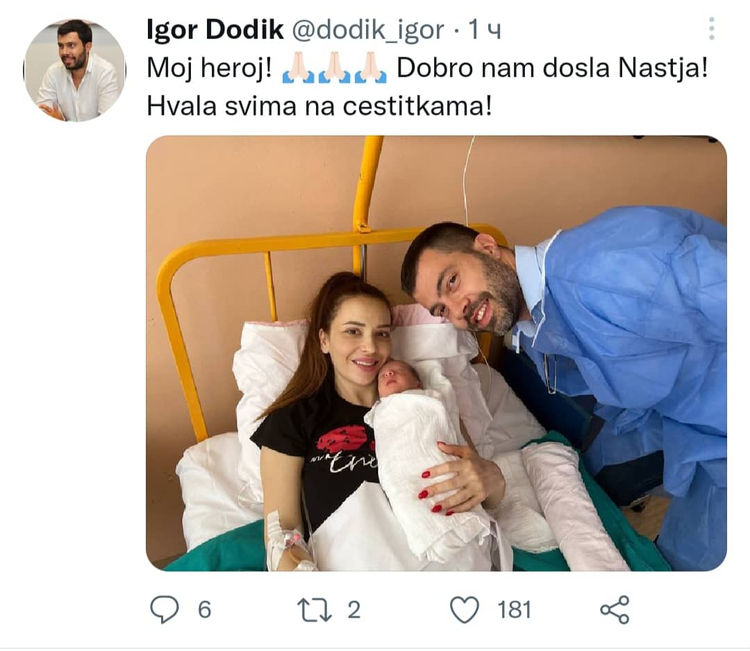
Task: Click the tweet text 'Moj heroj!'
Action: point(209,68)
